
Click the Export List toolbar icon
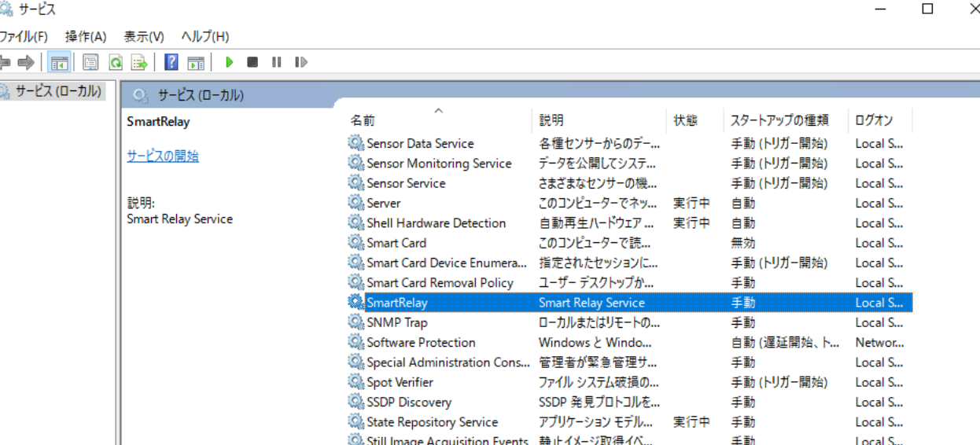click(x=139, y=62)
